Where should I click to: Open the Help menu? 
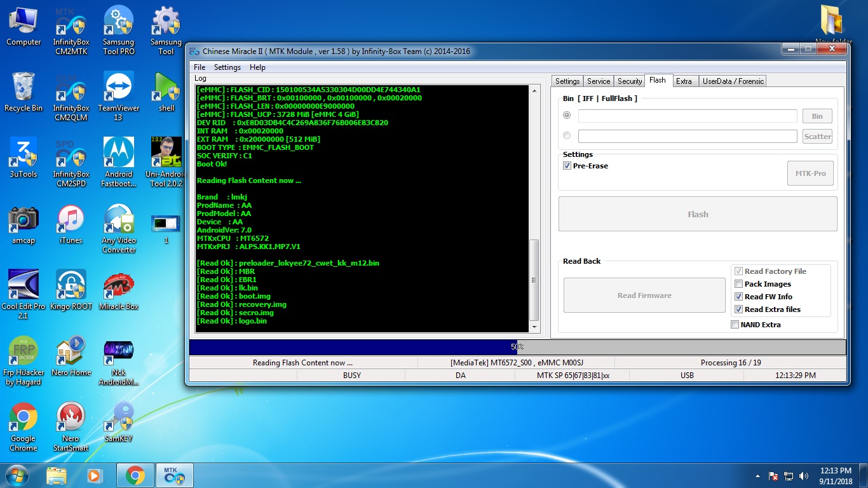257,67
